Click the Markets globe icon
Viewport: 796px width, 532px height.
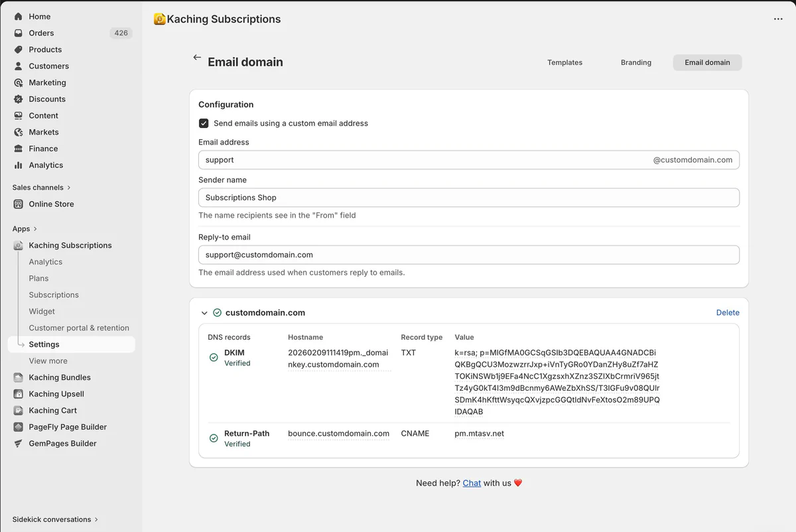pyautogui.click(x=19, y=132)
